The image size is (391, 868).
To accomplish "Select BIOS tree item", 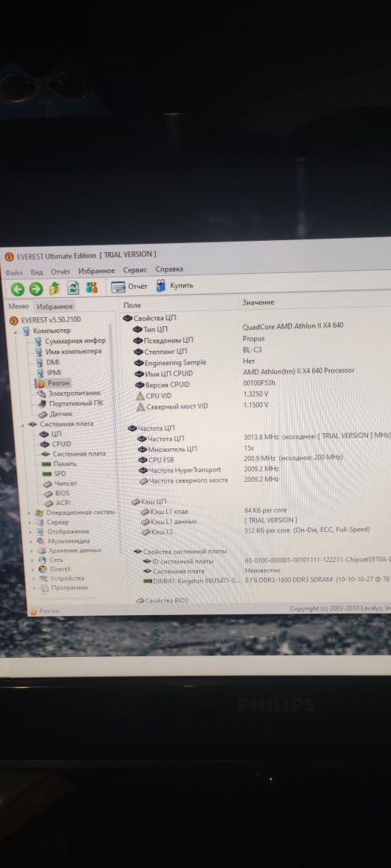I will (x=56, y=493).
